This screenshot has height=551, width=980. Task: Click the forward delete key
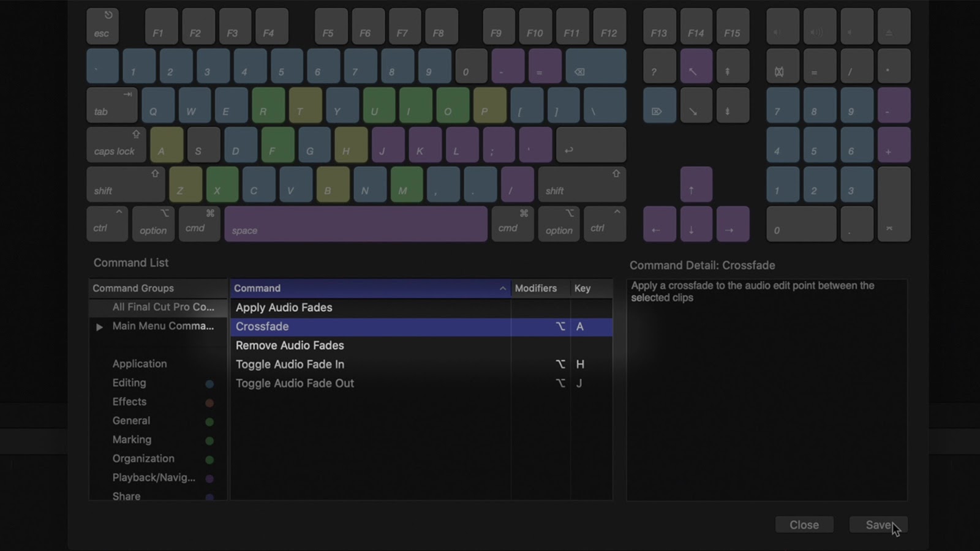click(x=660, y=105)
